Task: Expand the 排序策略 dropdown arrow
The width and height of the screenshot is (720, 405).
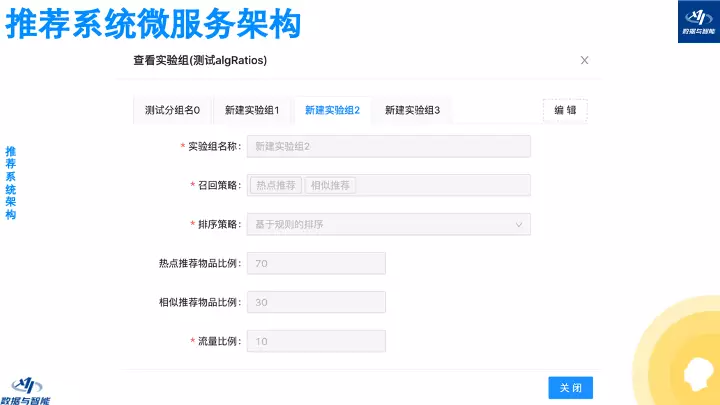Action: [x=519, y=225]
